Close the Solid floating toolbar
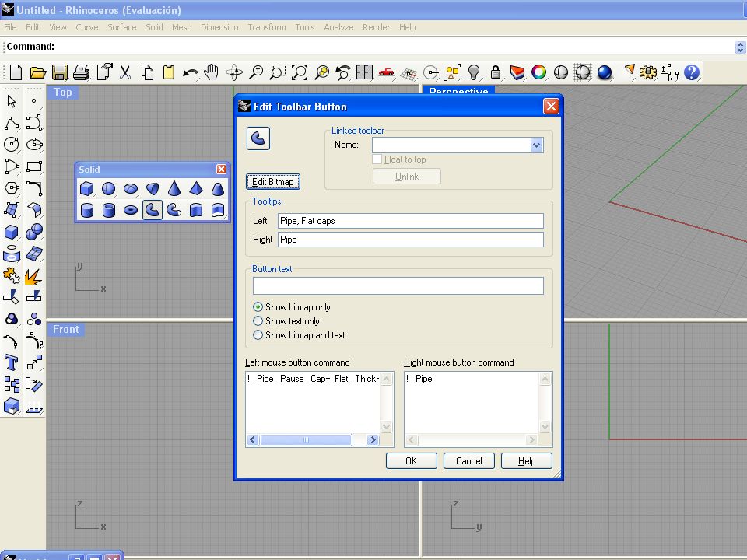This screenshot has width=747, height=560. tap(221, 169)
